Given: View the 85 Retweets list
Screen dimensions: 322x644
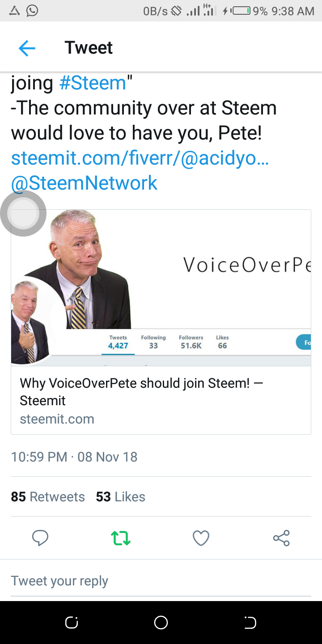Looking at the screenshot, I should [48, 497].
